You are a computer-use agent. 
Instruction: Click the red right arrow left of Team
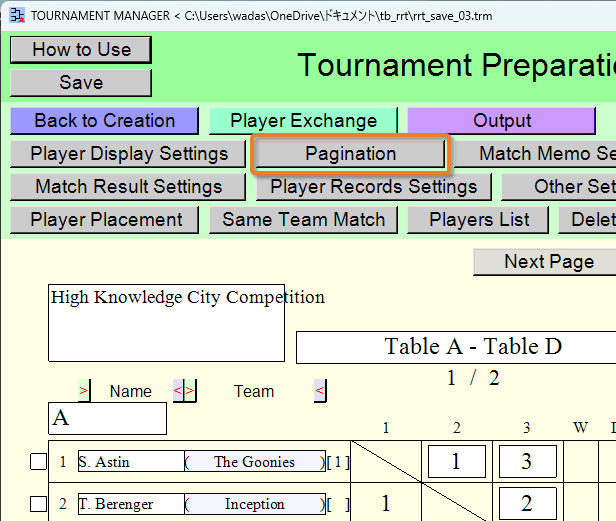pyautogui.click(x=191, y=391)
